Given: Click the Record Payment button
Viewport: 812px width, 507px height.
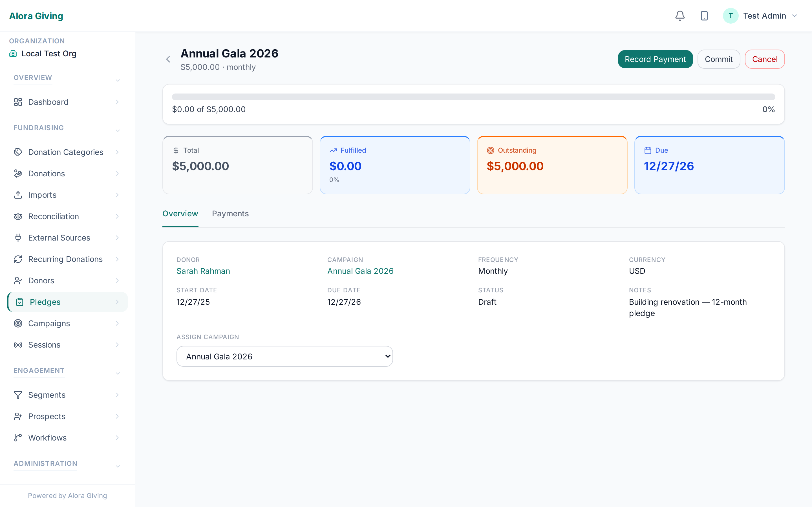Looking at the screenshot, I should (x=655, y=59).
